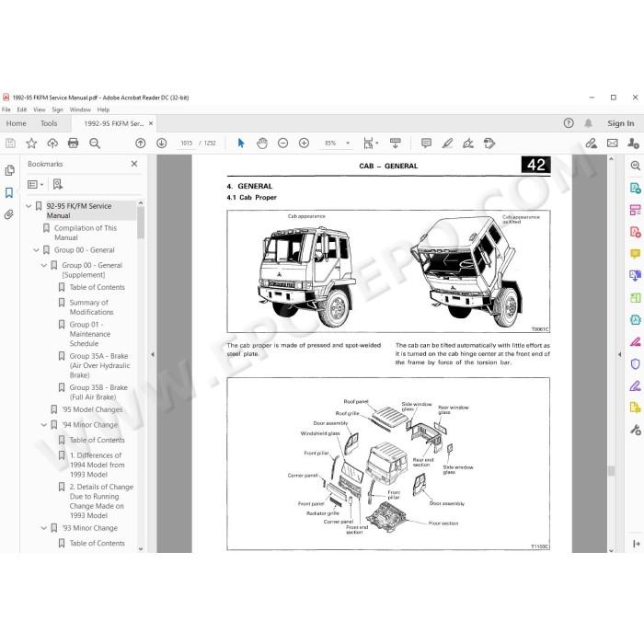Collapse '93 Minor Change bookmark

pyautogui.click(x=44, y=528)
